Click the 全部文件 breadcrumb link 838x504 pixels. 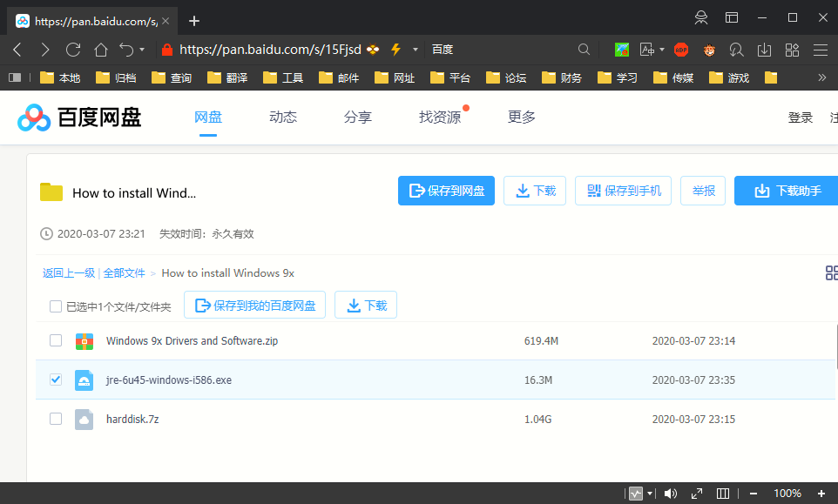(x=124, y=272)
